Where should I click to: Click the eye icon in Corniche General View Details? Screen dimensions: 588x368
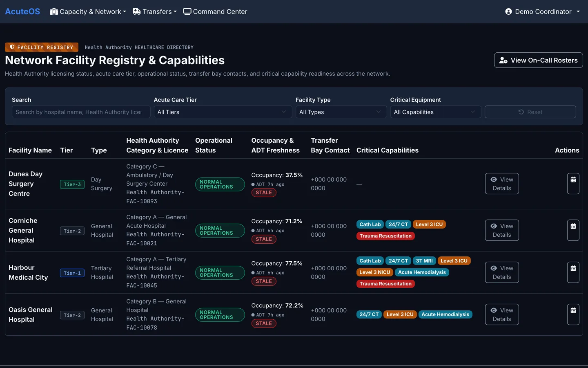(494, 226)
